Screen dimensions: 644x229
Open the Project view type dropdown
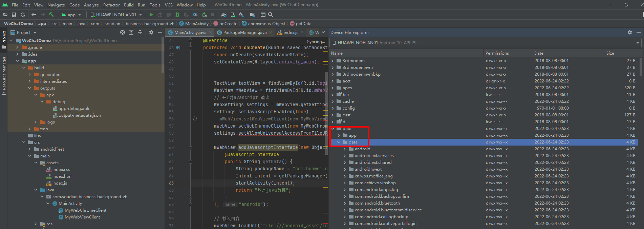(x=24, y=32)
